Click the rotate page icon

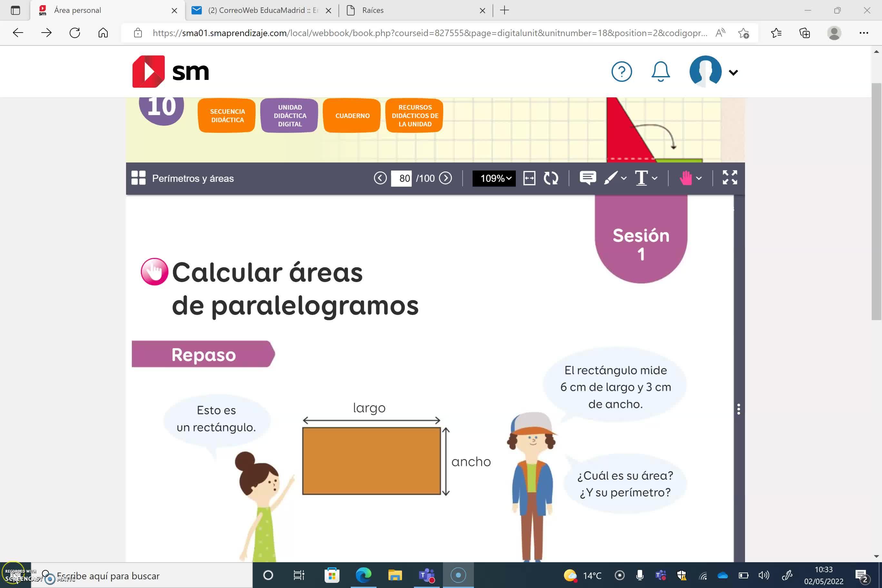(x=551, y=178)
